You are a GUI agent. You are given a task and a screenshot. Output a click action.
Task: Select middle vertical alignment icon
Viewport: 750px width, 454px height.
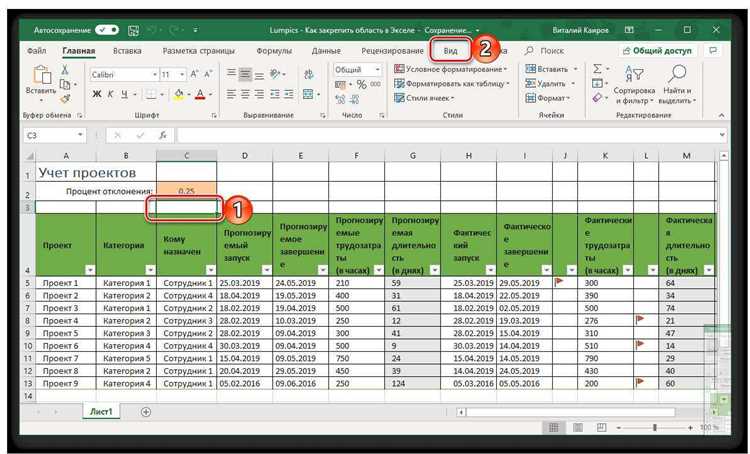(245, 75)
